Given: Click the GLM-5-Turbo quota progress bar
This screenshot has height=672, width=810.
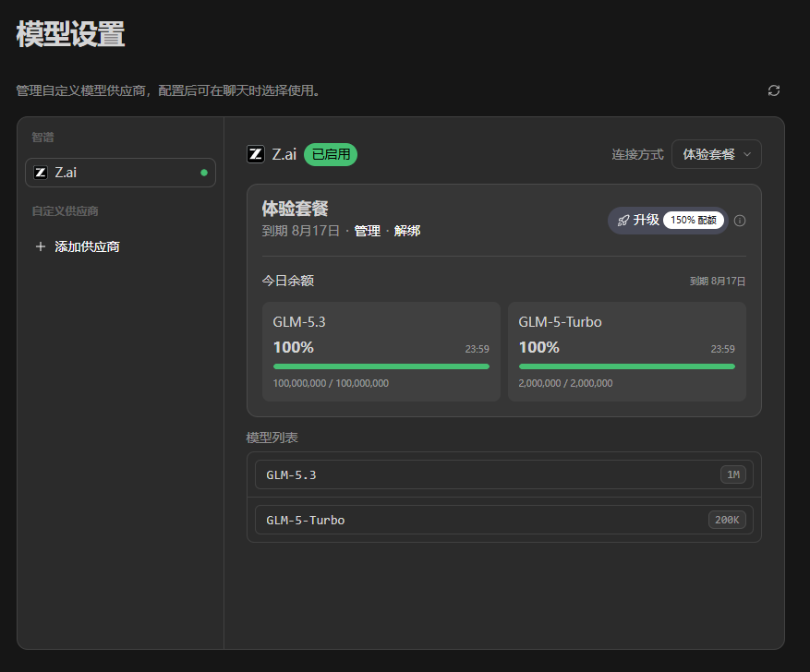Looking at the screenshot, I should [626, 366].
